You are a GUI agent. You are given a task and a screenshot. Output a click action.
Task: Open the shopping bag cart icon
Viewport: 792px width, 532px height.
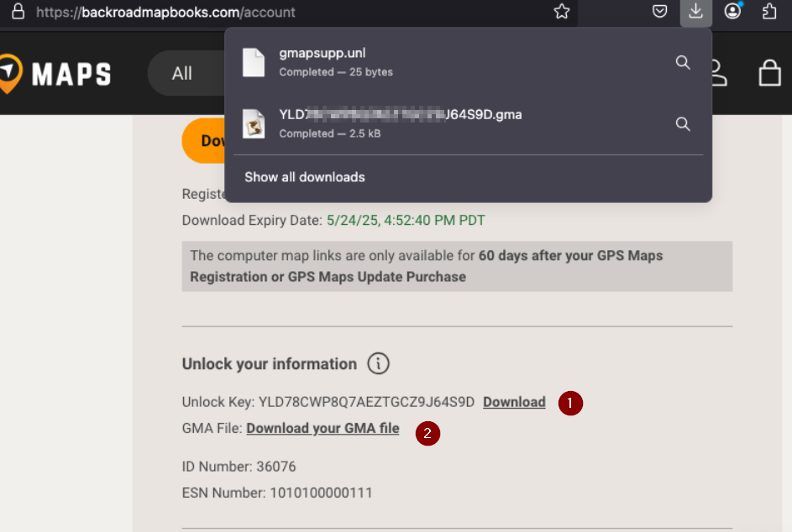770,73
